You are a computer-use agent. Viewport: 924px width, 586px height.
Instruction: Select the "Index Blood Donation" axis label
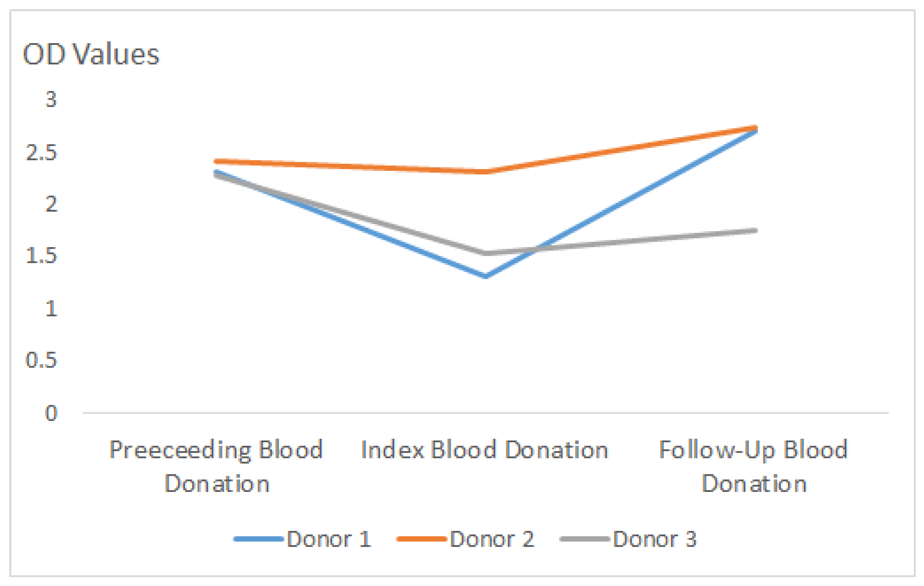[485, 450]
